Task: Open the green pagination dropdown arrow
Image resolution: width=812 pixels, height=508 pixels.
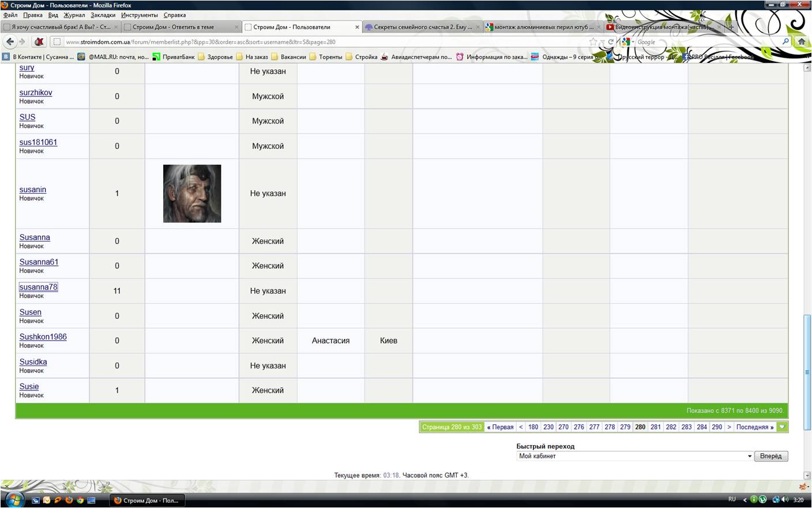Action: point(782,427)
